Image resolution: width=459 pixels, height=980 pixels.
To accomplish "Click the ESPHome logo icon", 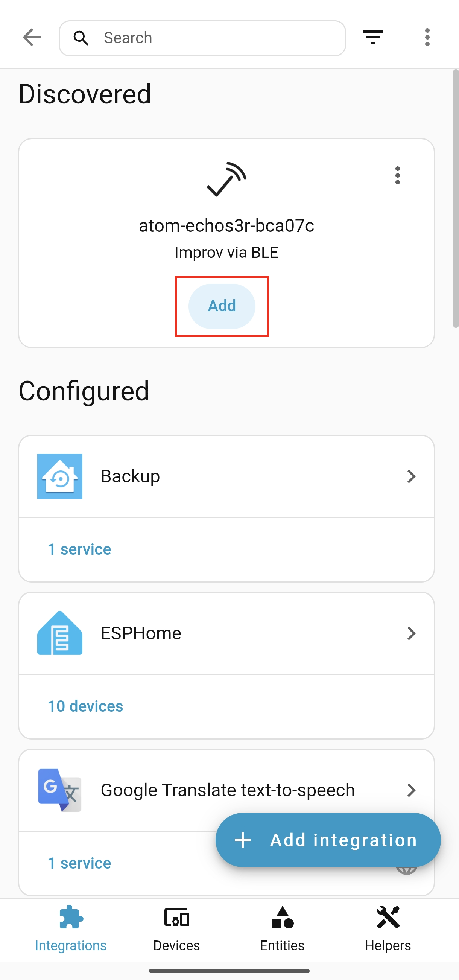I will pos(60,633).
